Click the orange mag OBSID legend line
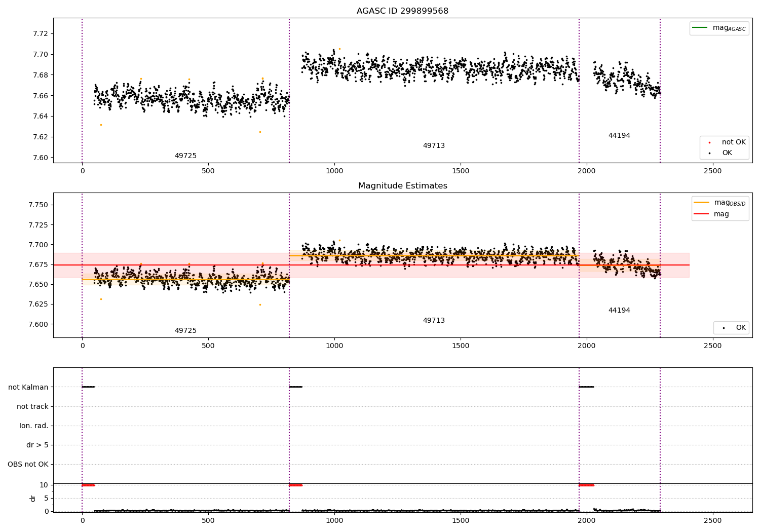760x532 pixels. click(701, 202)
